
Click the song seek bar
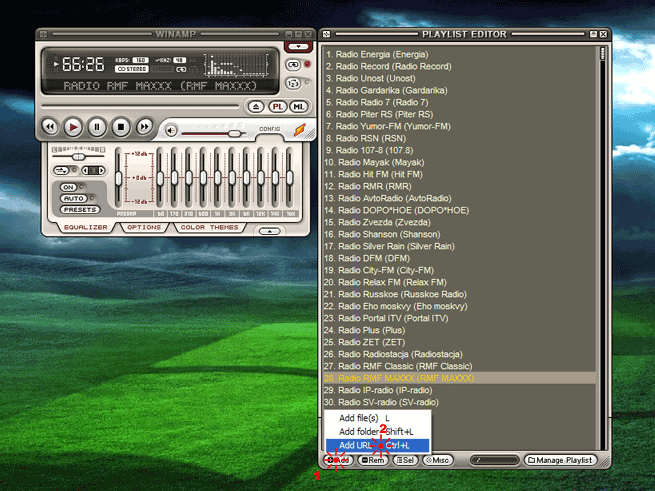coord(140,106)
